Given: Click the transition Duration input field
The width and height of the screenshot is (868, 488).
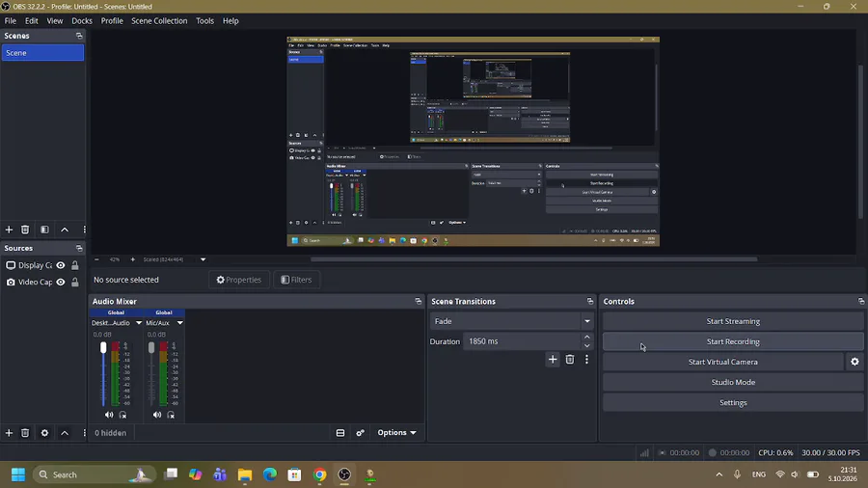Looking at the screenshot, I should point(522,341).
